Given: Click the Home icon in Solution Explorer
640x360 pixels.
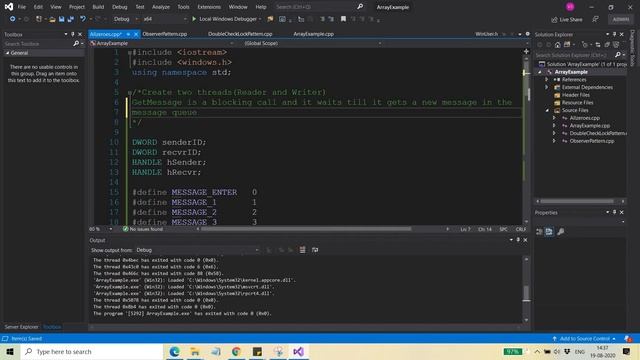Looking at the screenshot, I should pos(558,44).
